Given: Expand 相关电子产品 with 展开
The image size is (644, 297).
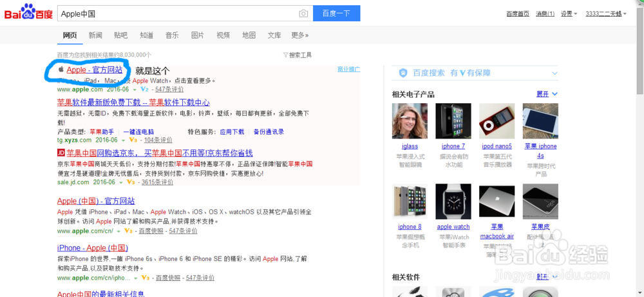Looking at the screenshot, I should coord(547,94).
